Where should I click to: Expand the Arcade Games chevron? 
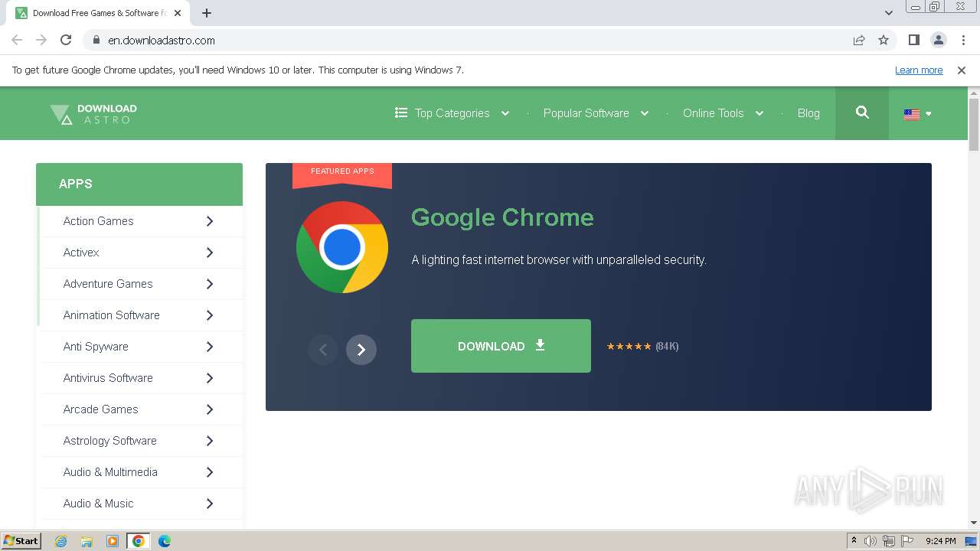point(210,409)
